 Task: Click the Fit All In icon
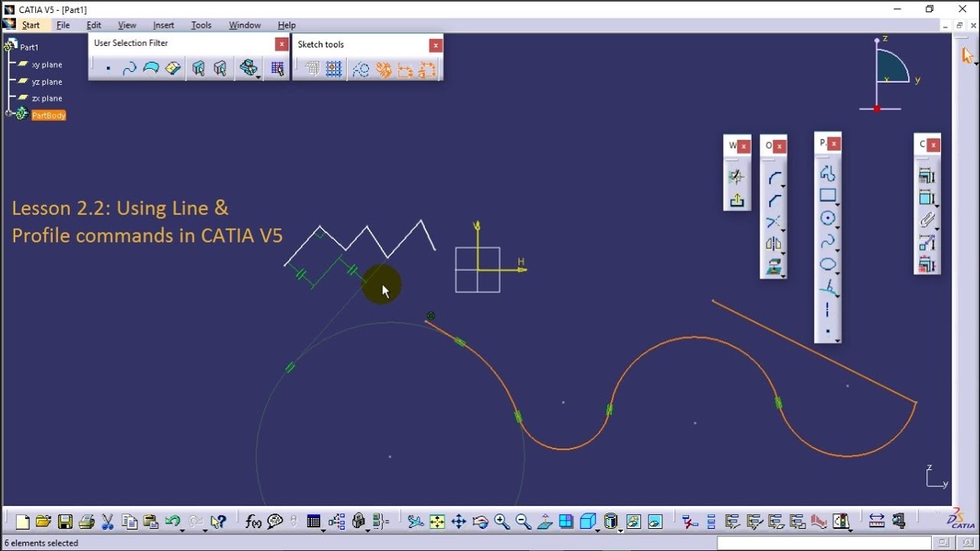click(x=437, y=522)
